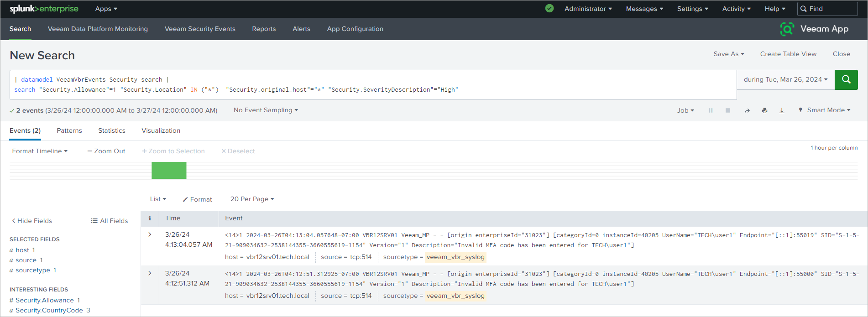
Task: Click inside the Find input box
Action: click(831, 9)
